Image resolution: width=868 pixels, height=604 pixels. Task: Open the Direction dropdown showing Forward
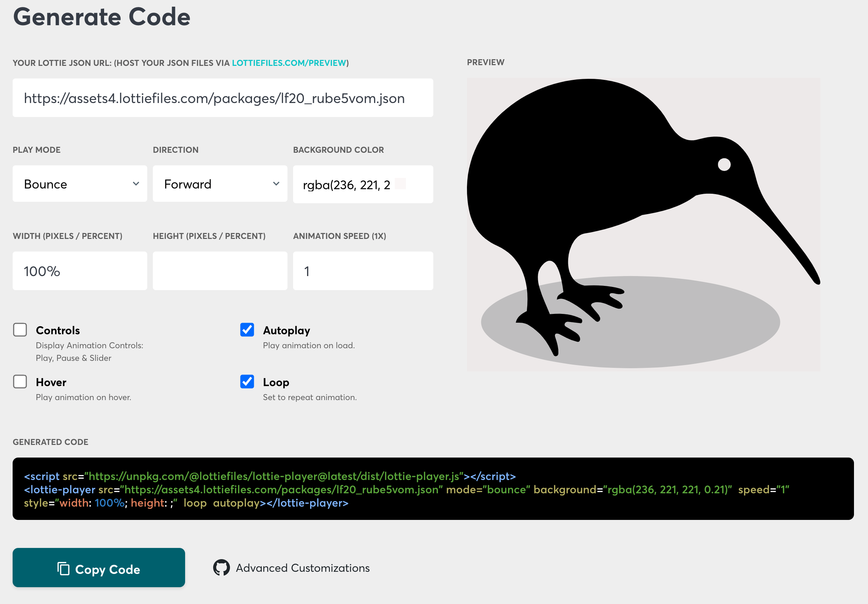(220, 184)
